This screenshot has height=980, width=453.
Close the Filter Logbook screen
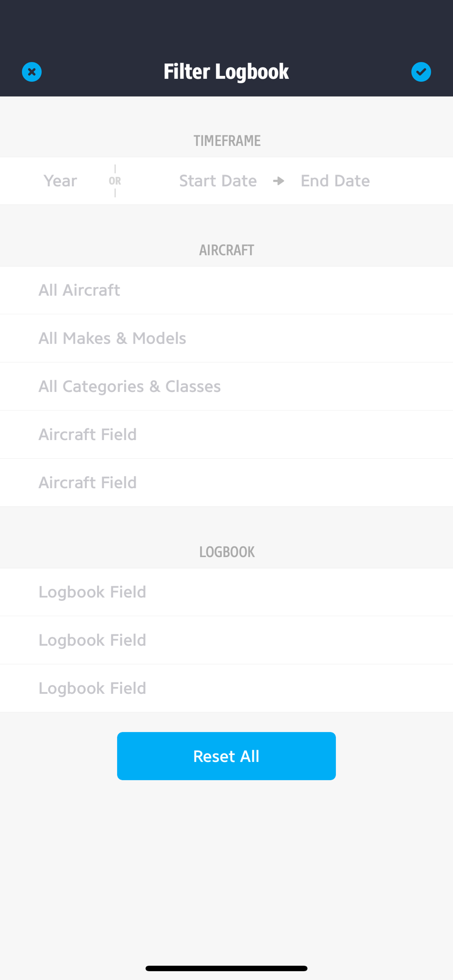pos(32,72)
